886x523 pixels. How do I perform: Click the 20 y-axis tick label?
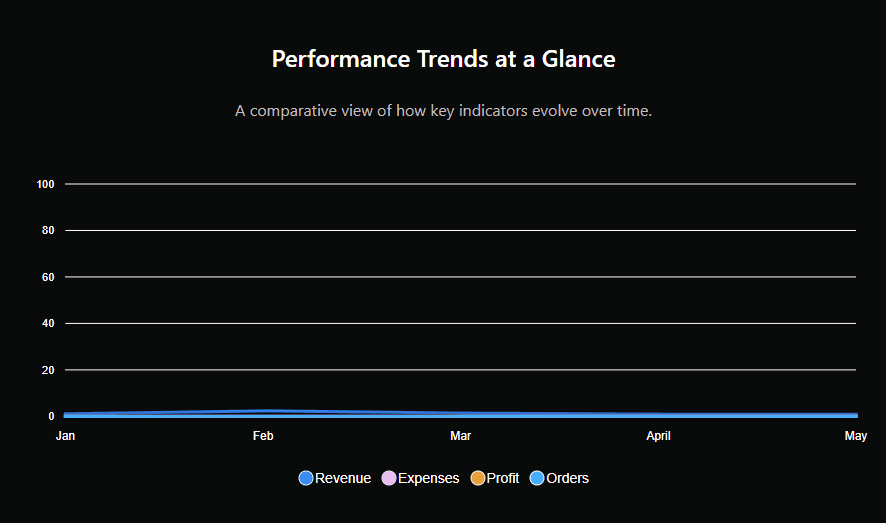coord(47,370)
